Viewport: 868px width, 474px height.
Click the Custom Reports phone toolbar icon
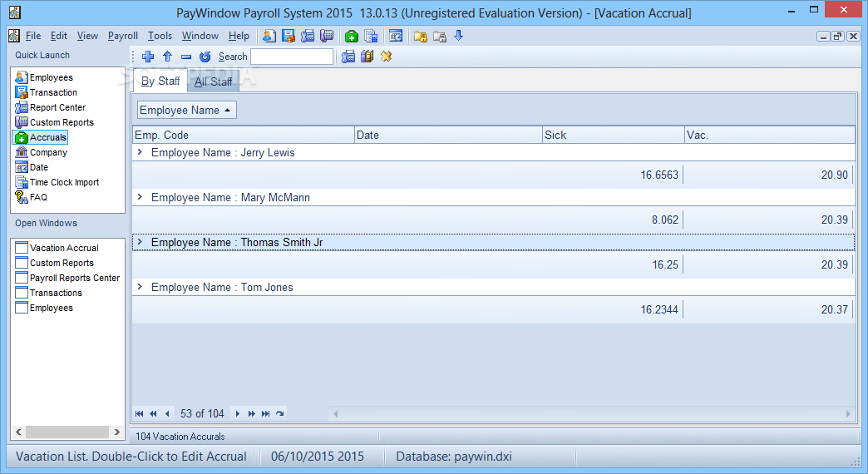[327, 36]
